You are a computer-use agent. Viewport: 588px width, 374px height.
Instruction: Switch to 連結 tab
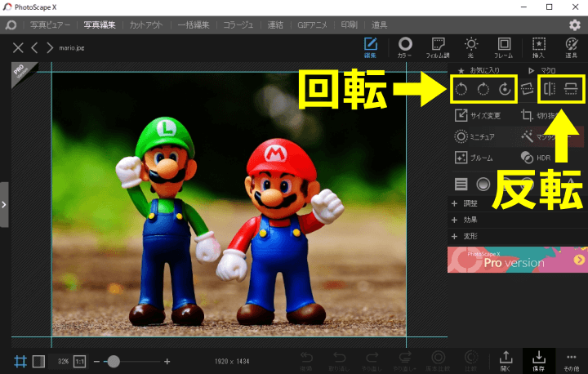click(x=275, y=25)
